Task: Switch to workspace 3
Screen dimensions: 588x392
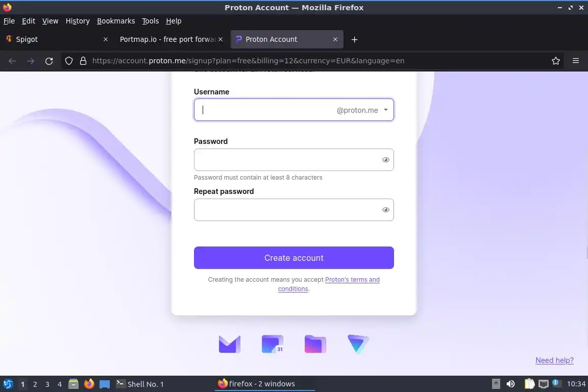Action: coord(47,384)
